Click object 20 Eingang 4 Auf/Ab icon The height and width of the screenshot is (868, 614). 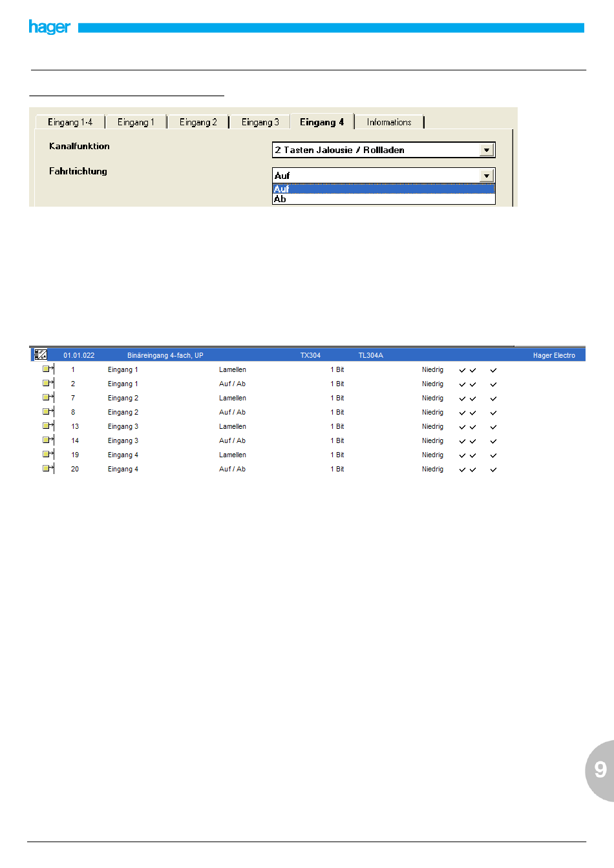pos(48,469)
